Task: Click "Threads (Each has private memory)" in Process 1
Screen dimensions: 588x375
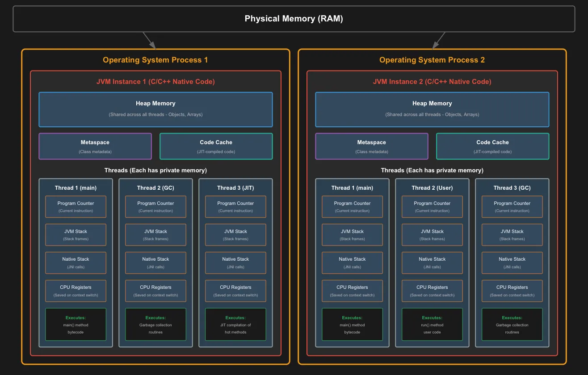Action: pyautogui.click(x=155, y=170)
